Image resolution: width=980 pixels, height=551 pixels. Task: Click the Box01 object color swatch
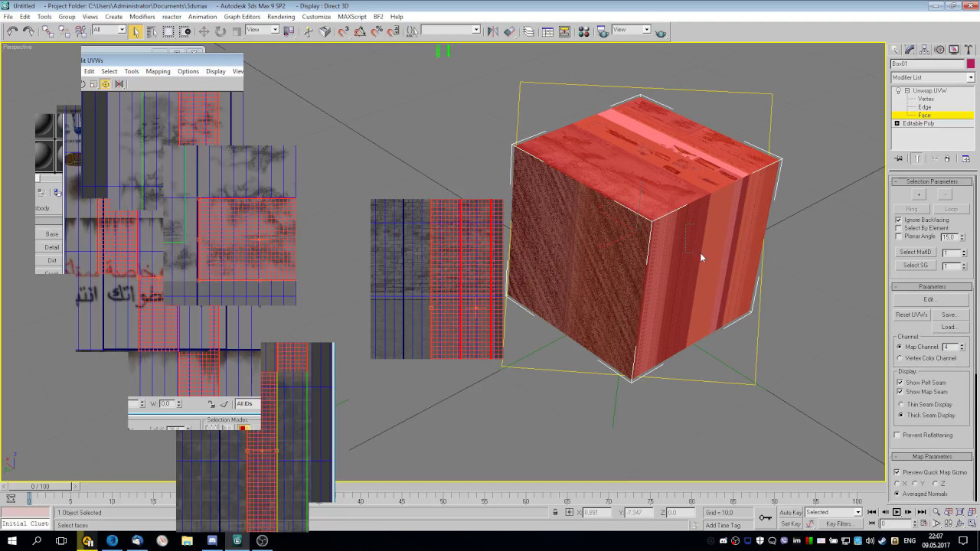[x=970, y=64]
